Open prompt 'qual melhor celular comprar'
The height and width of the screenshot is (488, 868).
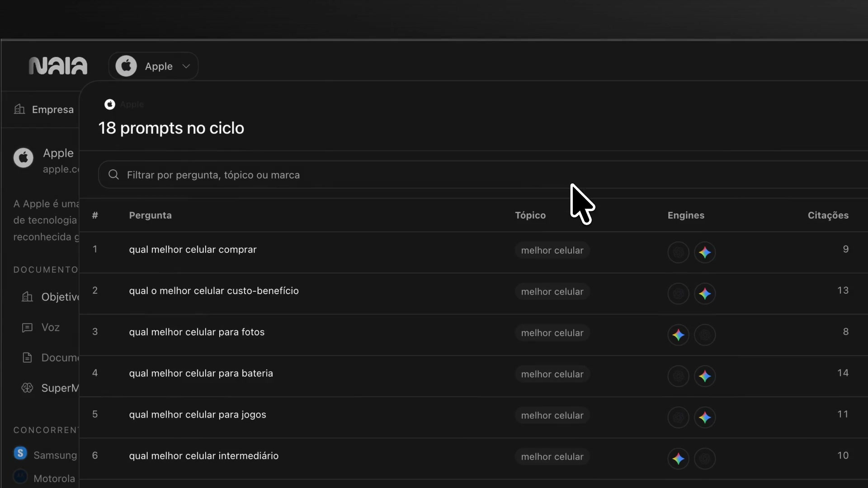[x=193, y=249]
